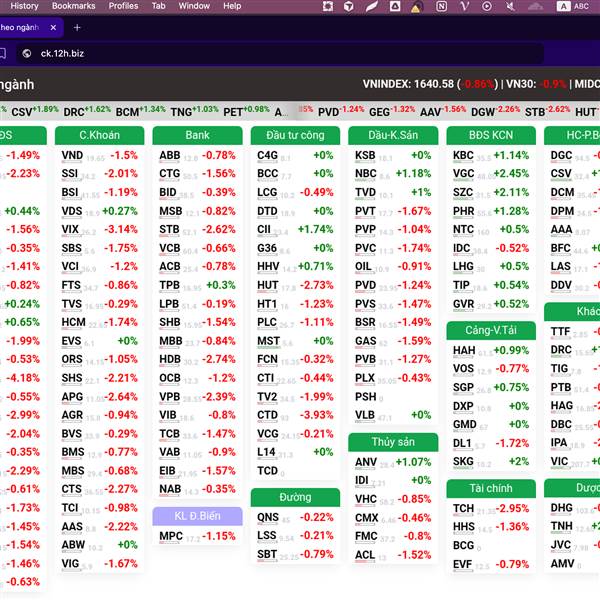The width and height of the screenshot is (600, 600).
Task: Click the Dầu-K.Sản sector header
Action: pyautogui.click(x=393, y=135)
